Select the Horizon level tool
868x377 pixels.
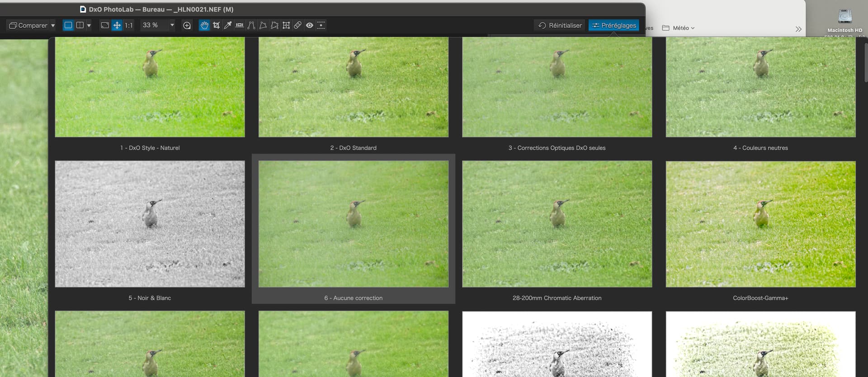[x=240, y=25]
